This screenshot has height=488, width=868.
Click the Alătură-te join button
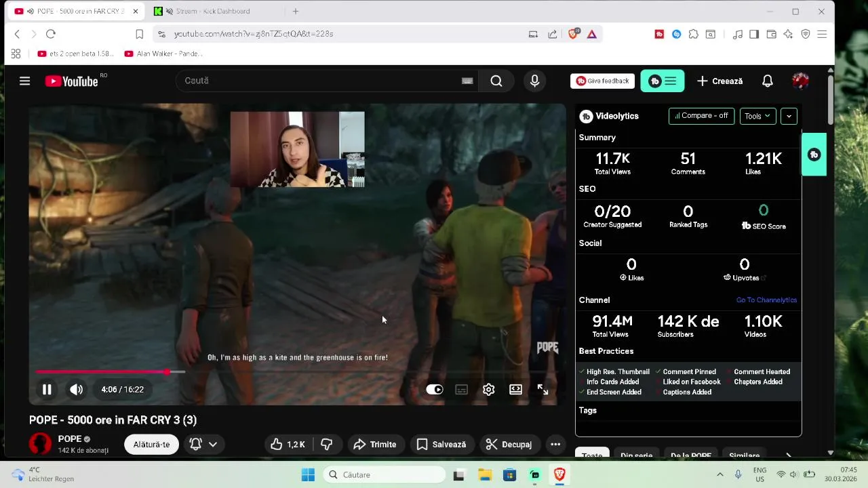click(151, 444)
